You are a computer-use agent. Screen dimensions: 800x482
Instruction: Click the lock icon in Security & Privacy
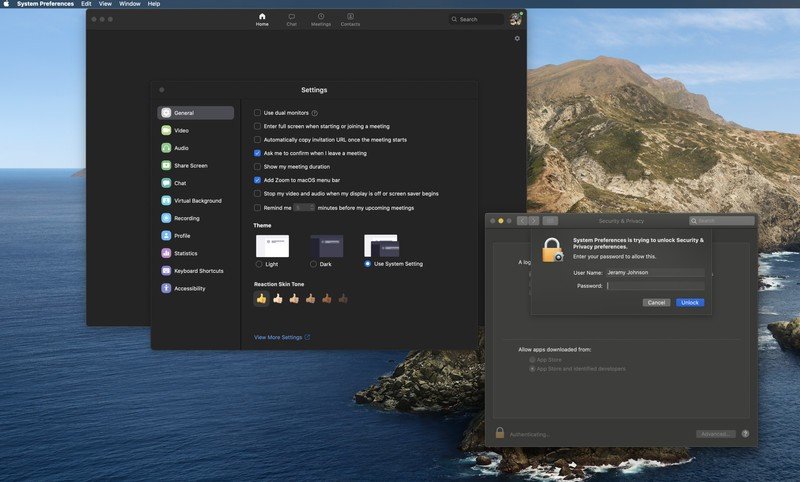coord(500,433)
